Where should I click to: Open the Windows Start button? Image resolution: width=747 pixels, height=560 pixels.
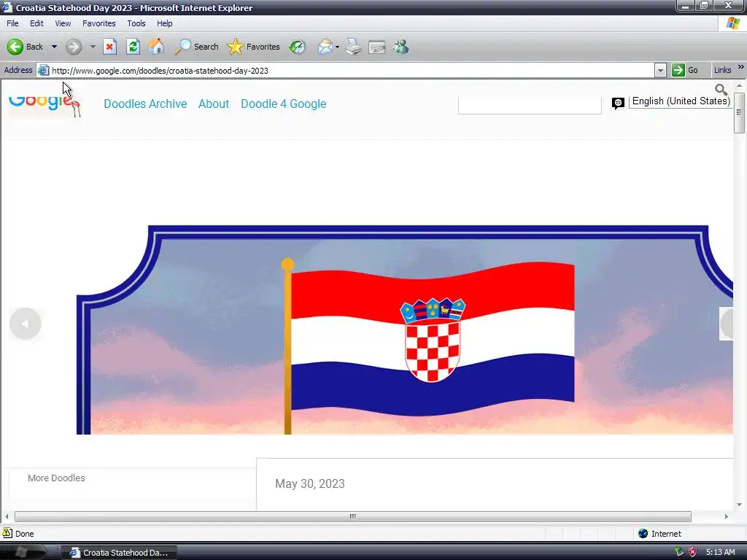(x=23, y=552)
